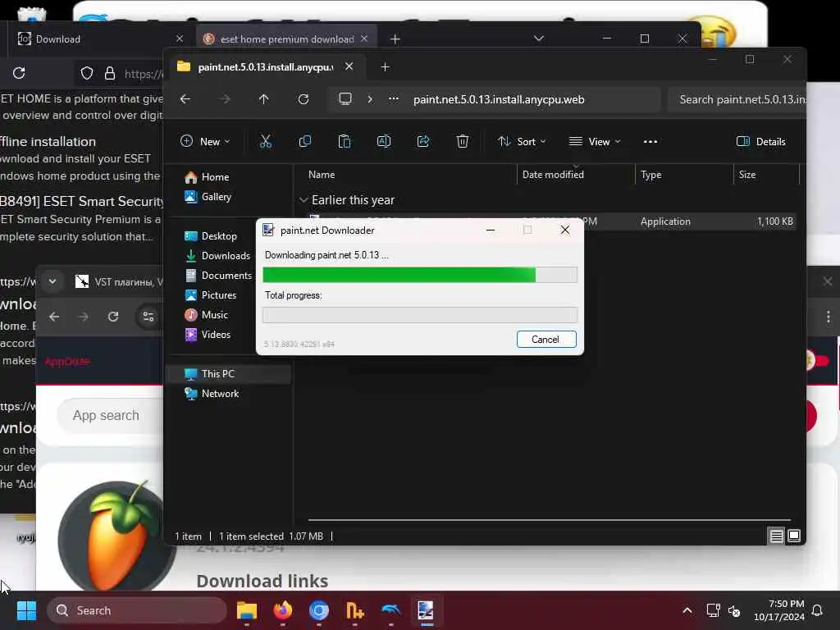Select This PC in Explorer sidebar

[228, 373]
